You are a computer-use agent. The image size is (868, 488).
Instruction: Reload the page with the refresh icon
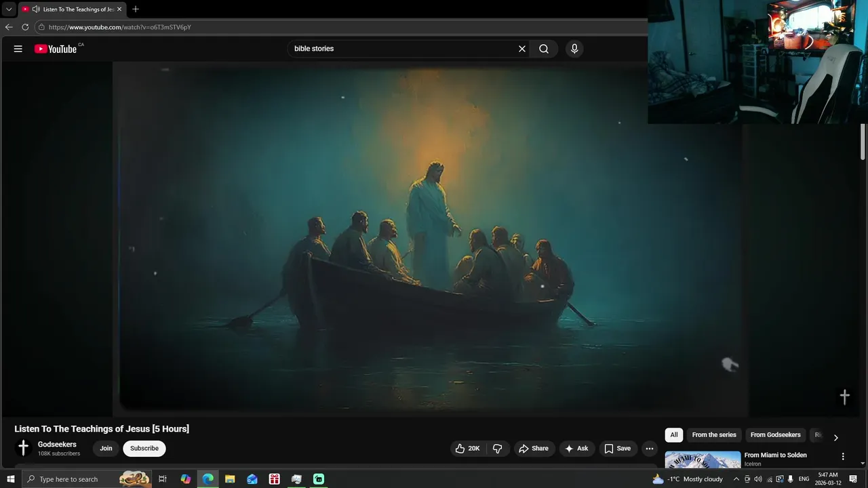pos(25,27)
